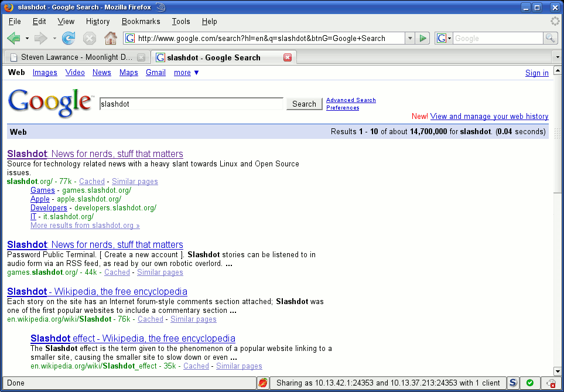The height and width of the screenshot is (392, 564).
Task: Open the Gmail link
Action: pyautogui.click(x=156, y=73)
